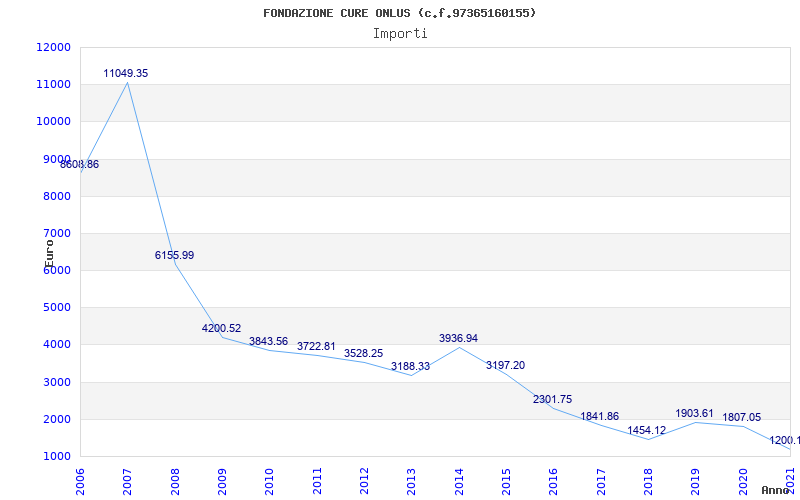The height and width of the screenshot is (500, 800).
Task: Select the 1454.12 data label
Action: [646, 431]
